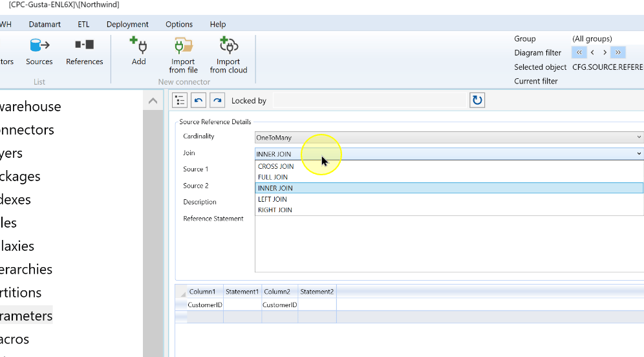Image resolution: width=644 pixels, height=357 pixels.
Task: Sort by Statement1 header
Action: click(242, 292)
